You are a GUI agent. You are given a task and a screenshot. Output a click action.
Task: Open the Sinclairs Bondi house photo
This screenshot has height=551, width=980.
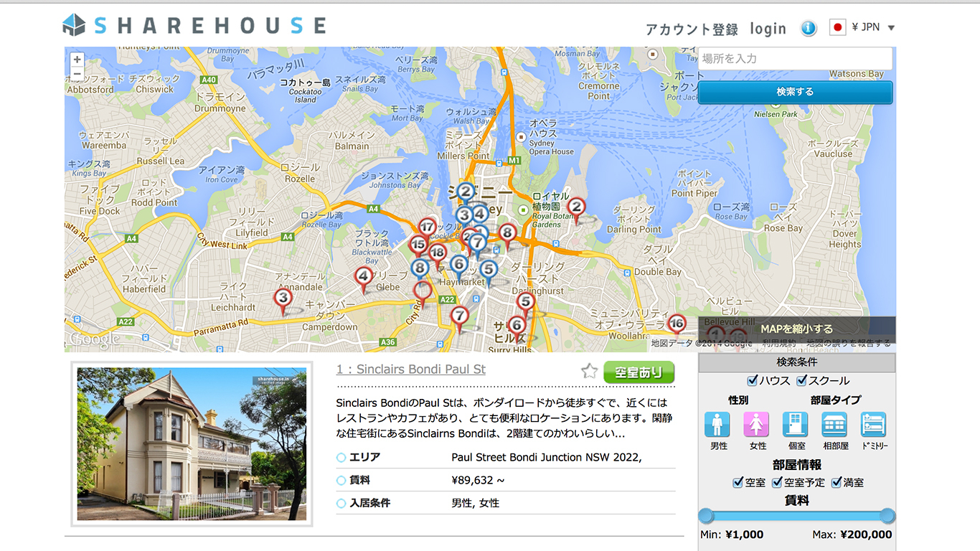(x=192, y=444)
